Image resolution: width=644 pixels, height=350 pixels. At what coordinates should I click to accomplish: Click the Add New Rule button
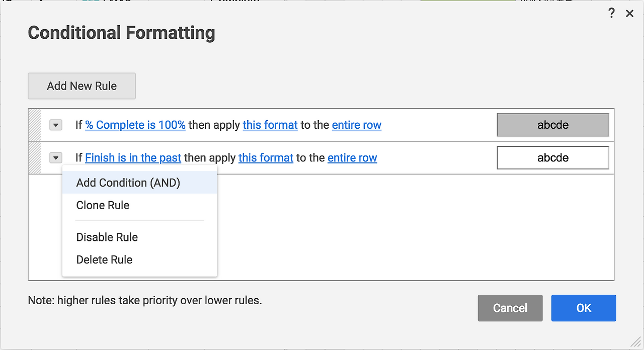coord(82,86)
